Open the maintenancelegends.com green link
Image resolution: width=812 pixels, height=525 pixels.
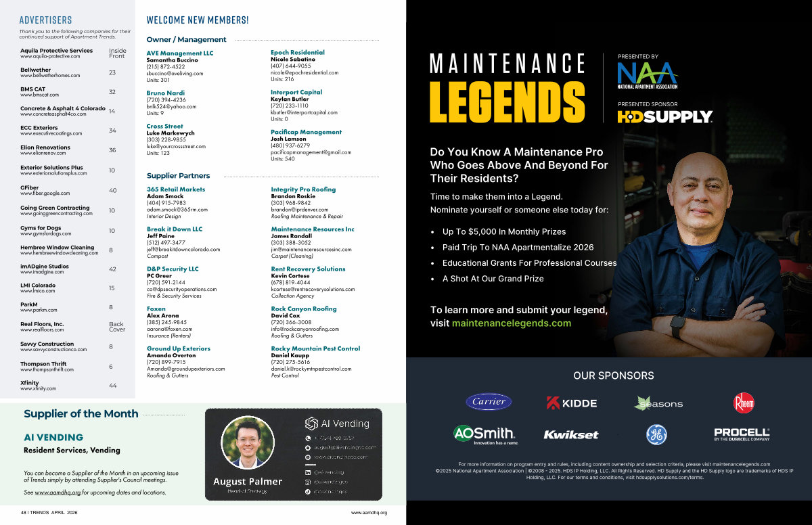pyautogui.click(x=512, y=323)
